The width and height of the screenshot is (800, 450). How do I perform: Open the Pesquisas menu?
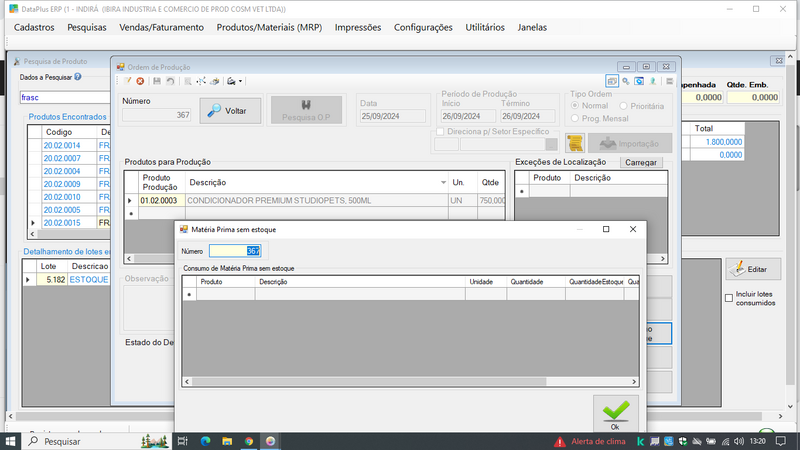[x=87, y=28]
